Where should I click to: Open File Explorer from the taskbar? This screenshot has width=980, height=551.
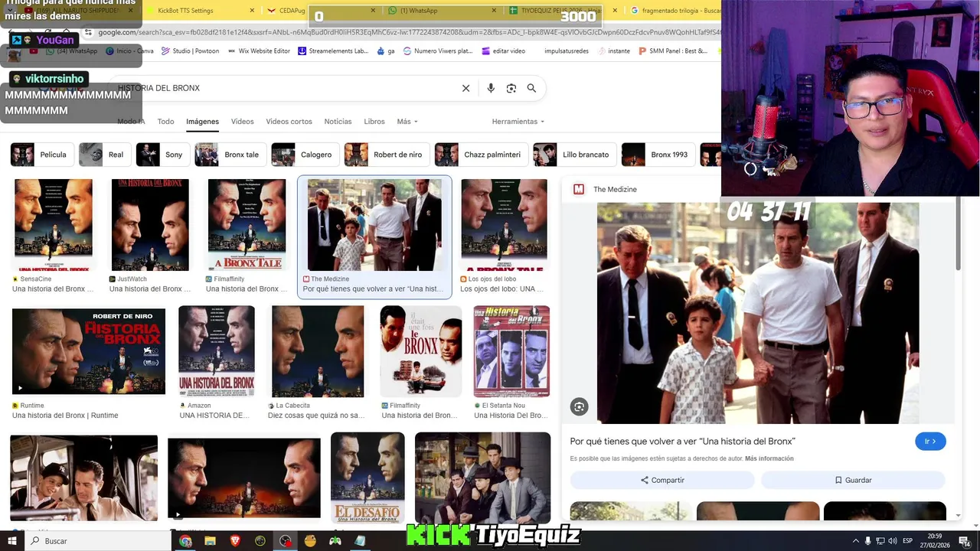click(x=210, y=541)
